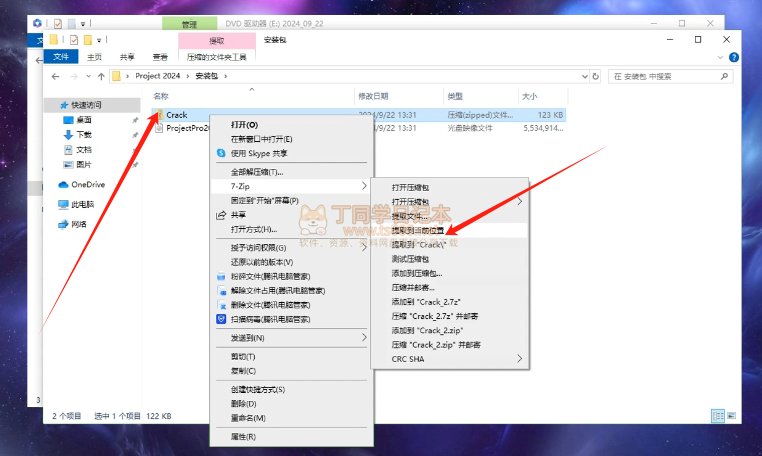This screenshot has height=456, width=762.
Task: Expand the 发送到 submenu
Action: (x=364, y=338)
